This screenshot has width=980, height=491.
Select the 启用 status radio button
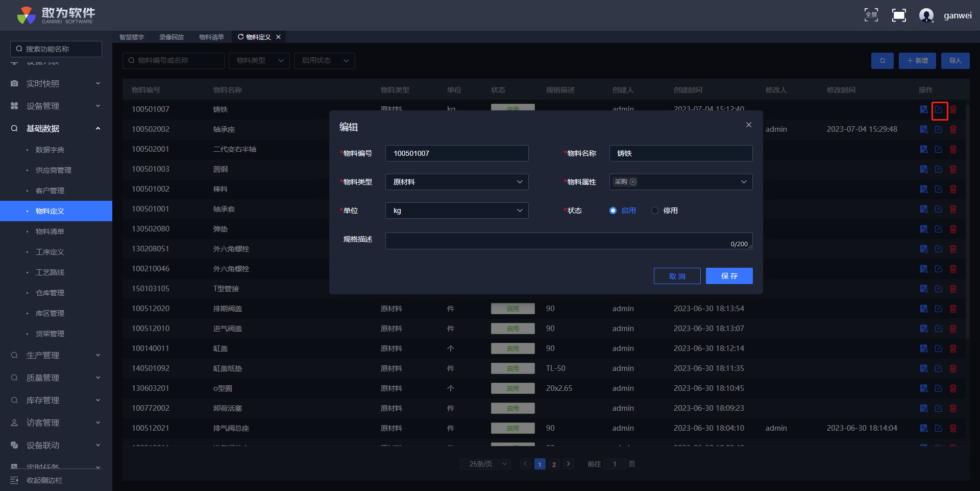[613, 211]
